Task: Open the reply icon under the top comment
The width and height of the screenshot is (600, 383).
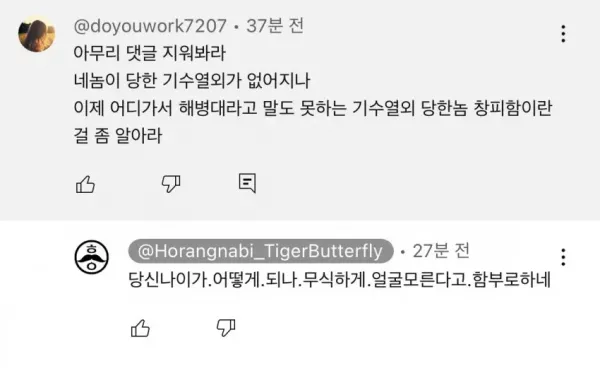Action: point(247,183)
